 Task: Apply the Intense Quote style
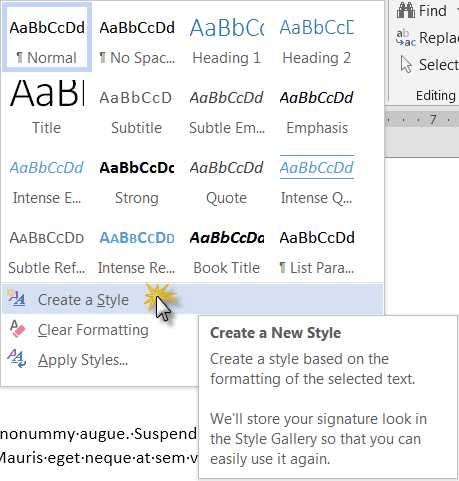pos(317,178)
